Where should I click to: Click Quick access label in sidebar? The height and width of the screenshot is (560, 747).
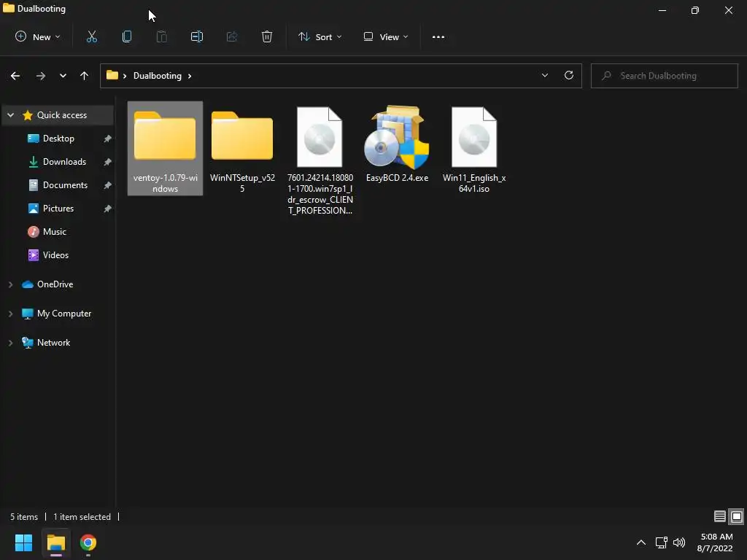62,114
